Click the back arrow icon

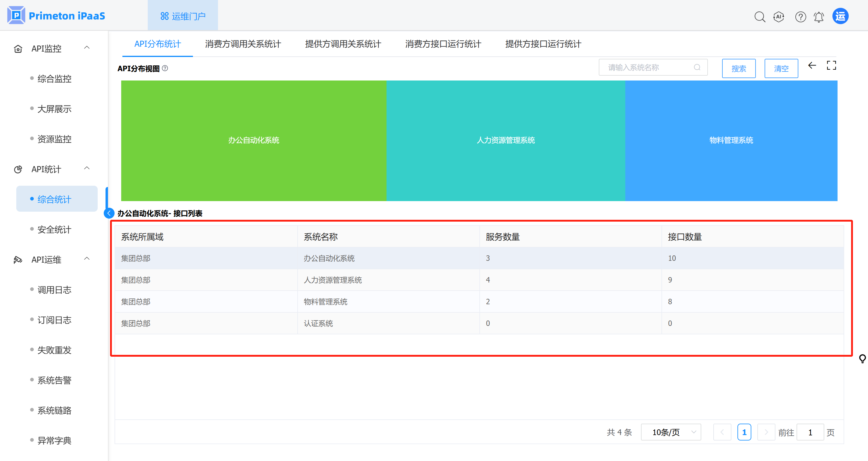[x=812, y=65]
